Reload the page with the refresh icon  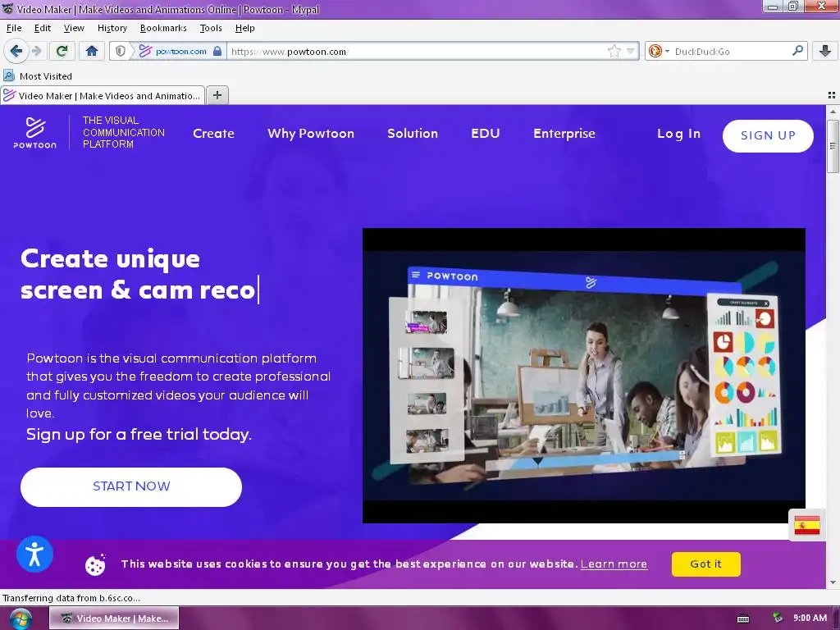(62, 51)
